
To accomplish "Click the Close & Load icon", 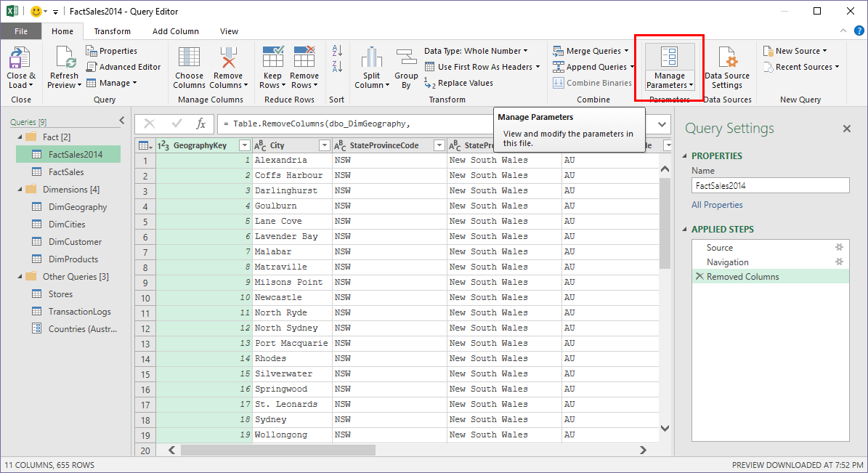I will click(20, 58).
